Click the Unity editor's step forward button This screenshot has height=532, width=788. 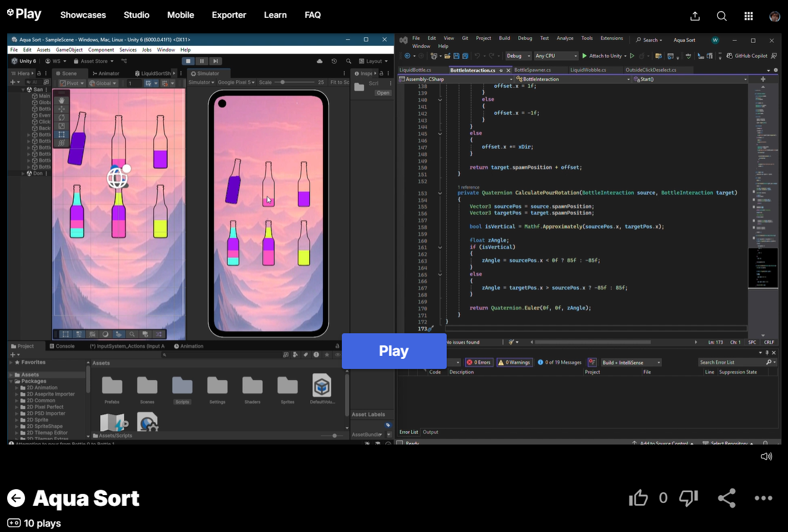[216, 61]
